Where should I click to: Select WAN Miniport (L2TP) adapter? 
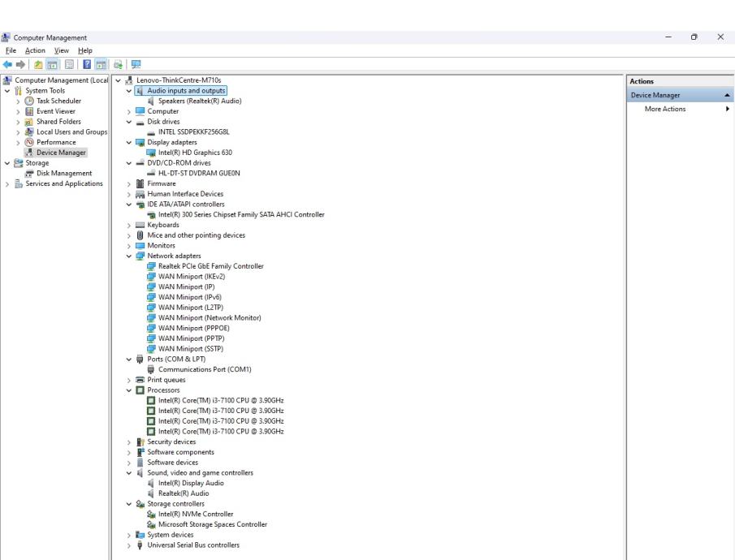[x=190, y=308]
